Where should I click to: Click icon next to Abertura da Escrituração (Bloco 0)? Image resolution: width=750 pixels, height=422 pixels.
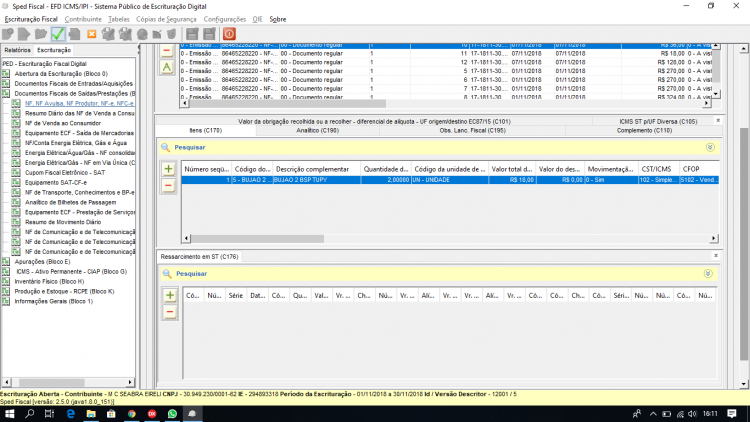click(x=6, y=74)
